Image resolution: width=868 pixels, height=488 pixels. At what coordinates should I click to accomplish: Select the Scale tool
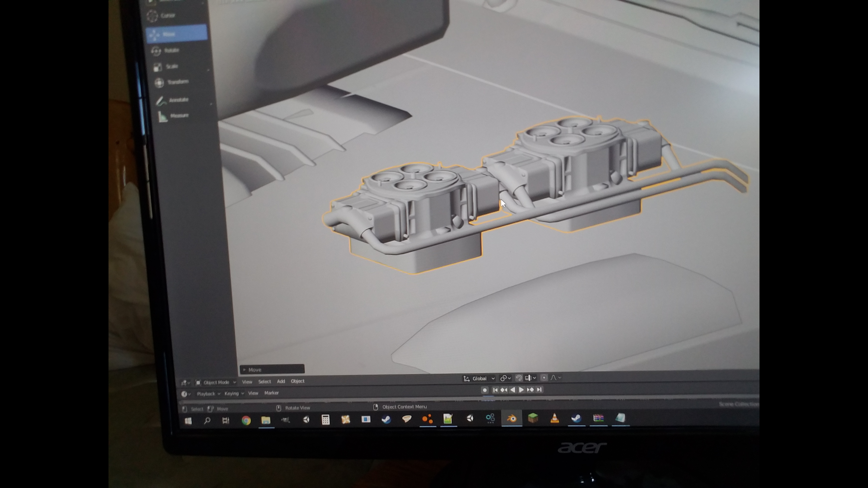click(166, 67)
